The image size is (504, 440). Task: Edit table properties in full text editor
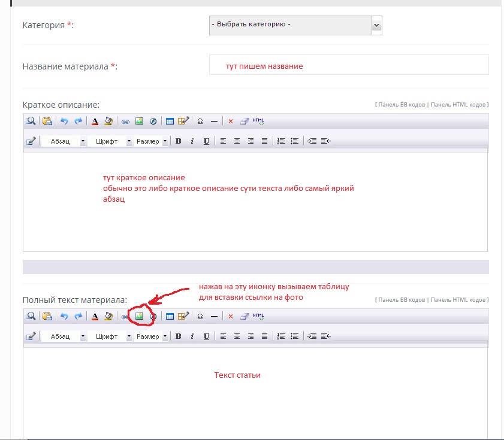tap(183, 315)
